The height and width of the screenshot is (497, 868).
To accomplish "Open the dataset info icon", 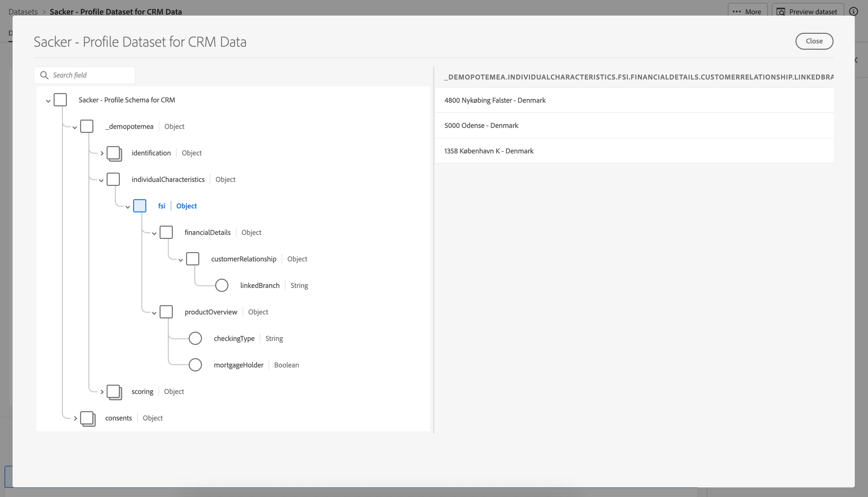I will point(853,12).
